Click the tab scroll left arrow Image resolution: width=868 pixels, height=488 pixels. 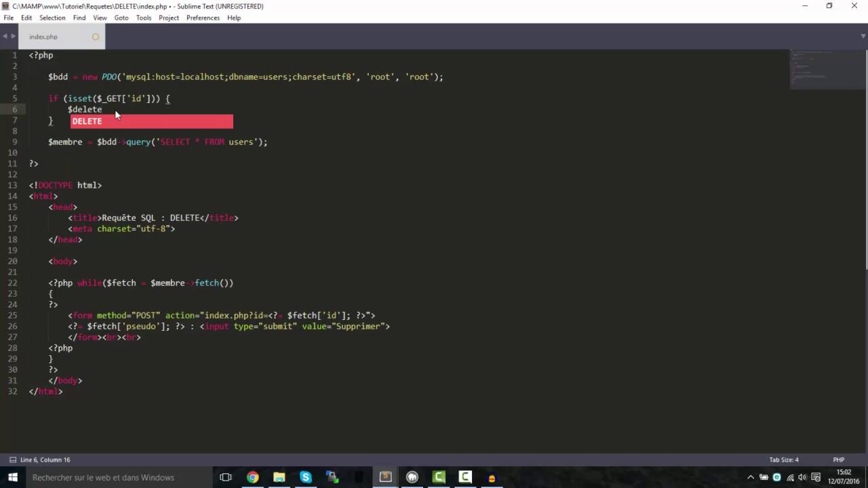(5, 36)
